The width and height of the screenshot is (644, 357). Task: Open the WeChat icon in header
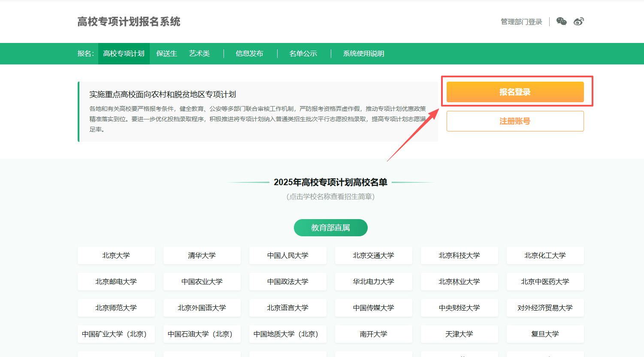(561, 21)
